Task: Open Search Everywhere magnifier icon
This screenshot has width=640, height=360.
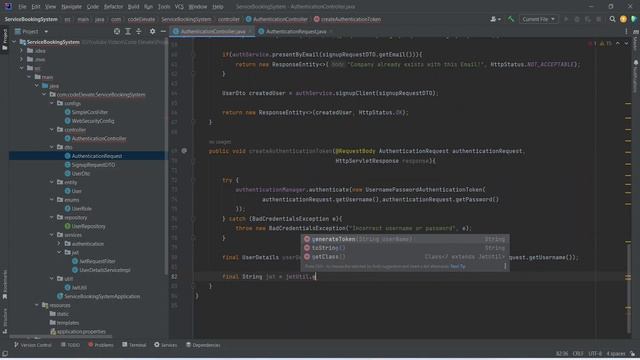Action: (612, 19)
